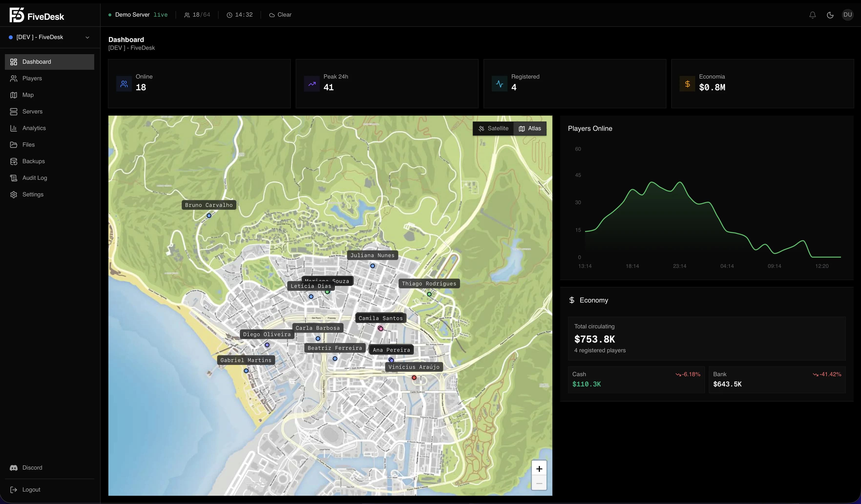The height and width of the screenshot is (504, 861).
Task: Click the Ana Pereira label
Action: pyautogui.click(x=391, y=350)
